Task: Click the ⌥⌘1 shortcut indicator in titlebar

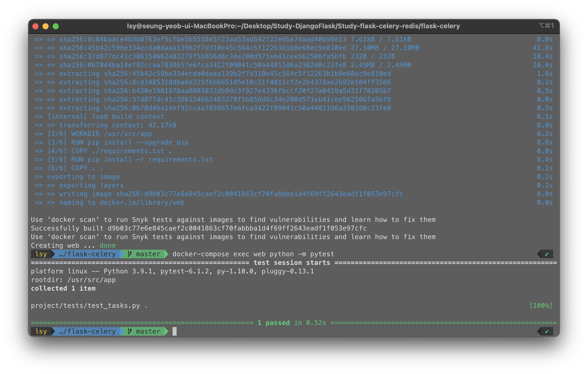Action: tap(547, 26)
